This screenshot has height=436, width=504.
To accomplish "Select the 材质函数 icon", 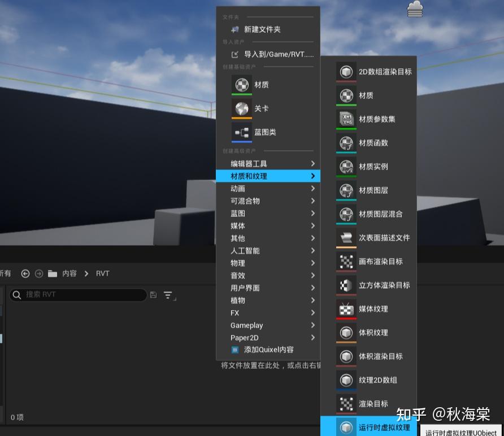I will pos(346,143).
